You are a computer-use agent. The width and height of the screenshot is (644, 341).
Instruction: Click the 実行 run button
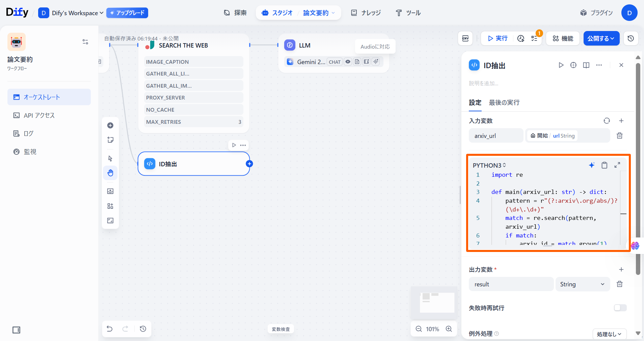[x=498, y=38]
